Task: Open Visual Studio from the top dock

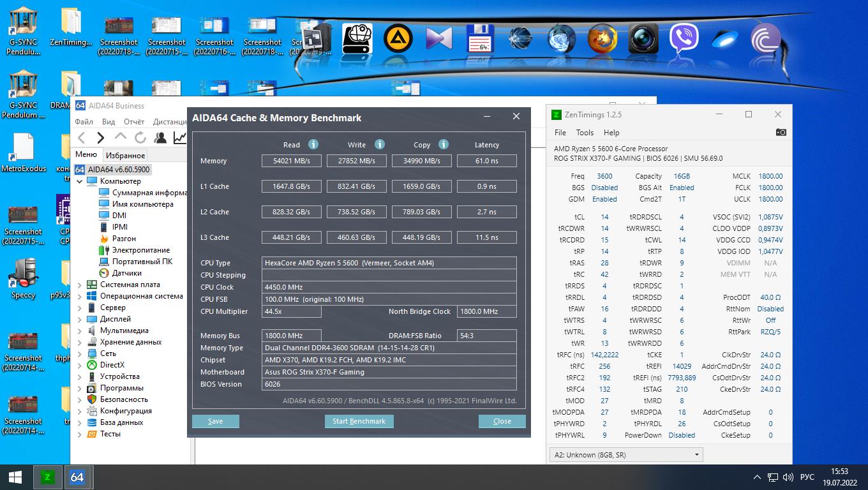Action: pos(438,39)
